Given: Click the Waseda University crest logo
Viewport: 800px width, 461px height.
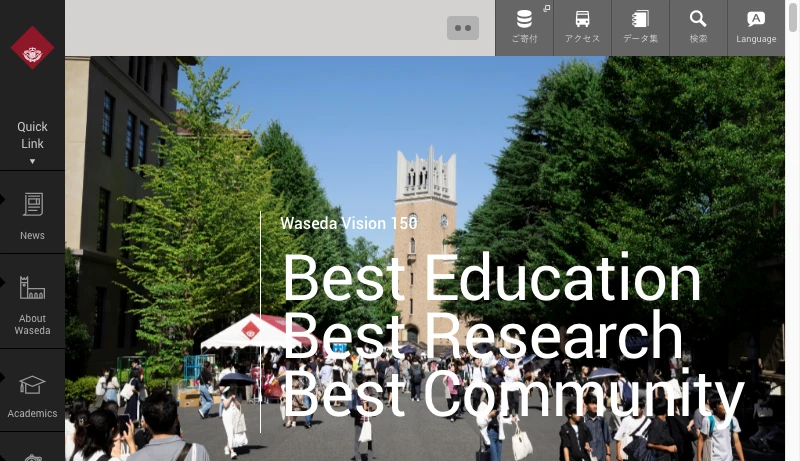Looking at the screenshot, I should pyautogui.click(x=32, y=47).
